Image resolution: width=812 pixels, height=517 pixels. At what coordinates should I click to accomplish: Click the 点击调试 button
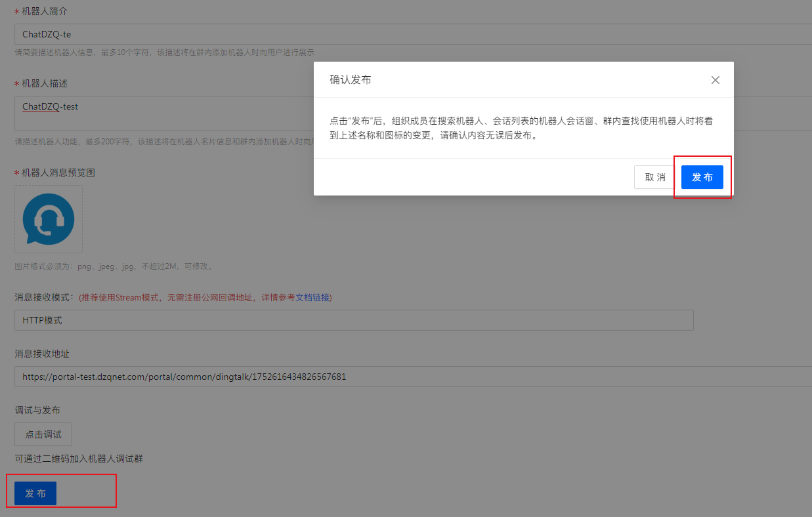[43, 434]
